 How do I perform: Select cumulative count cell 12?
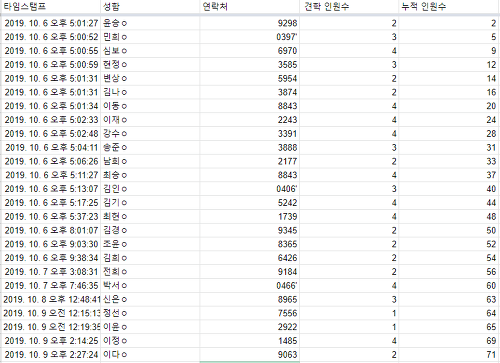[449, 64]
